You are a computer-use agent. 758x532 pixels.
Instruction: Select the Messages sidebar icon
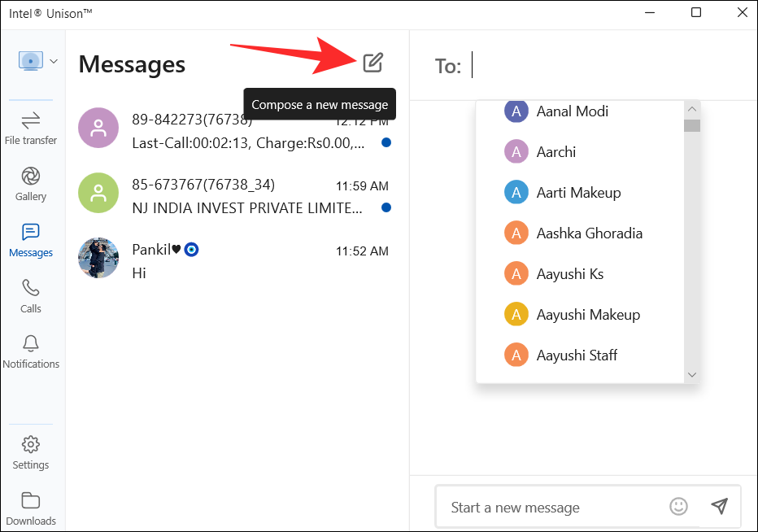[x=31, y=238]
